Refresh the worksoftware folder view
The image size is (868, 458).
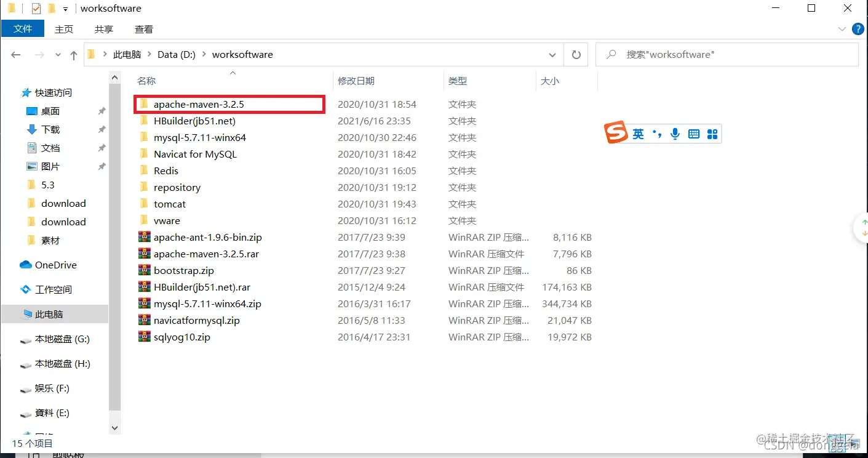[576, 55]
